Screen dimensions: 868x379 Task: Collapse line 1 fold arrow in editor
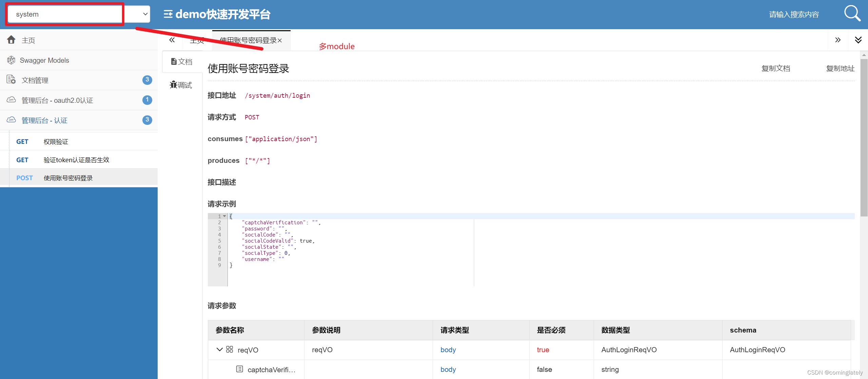(224, 216)
